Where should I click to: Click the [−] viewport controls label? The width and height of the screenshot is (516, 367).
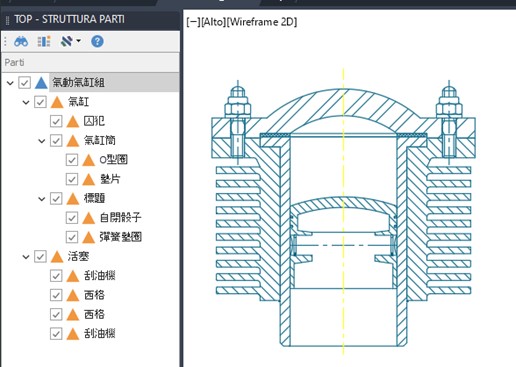(x=193, y=22)
